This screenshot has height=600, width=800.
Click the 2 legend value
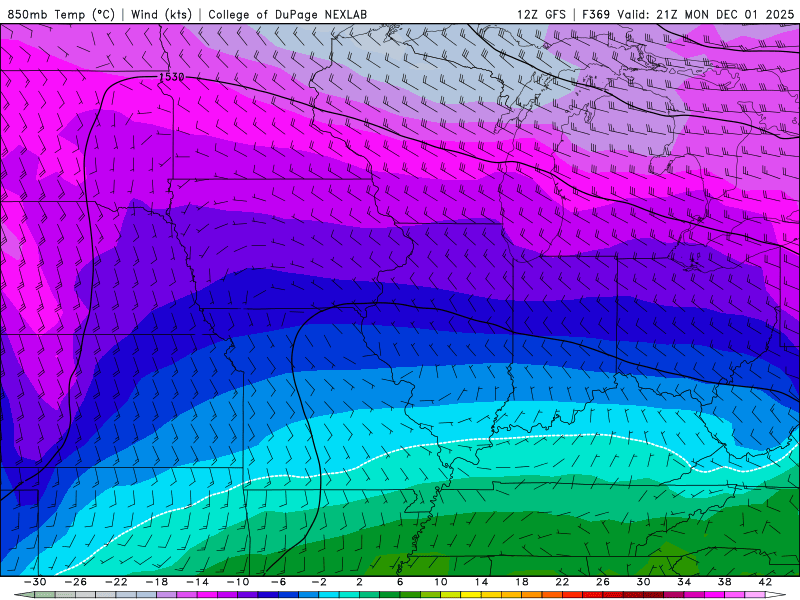click(x=359, y=582)
